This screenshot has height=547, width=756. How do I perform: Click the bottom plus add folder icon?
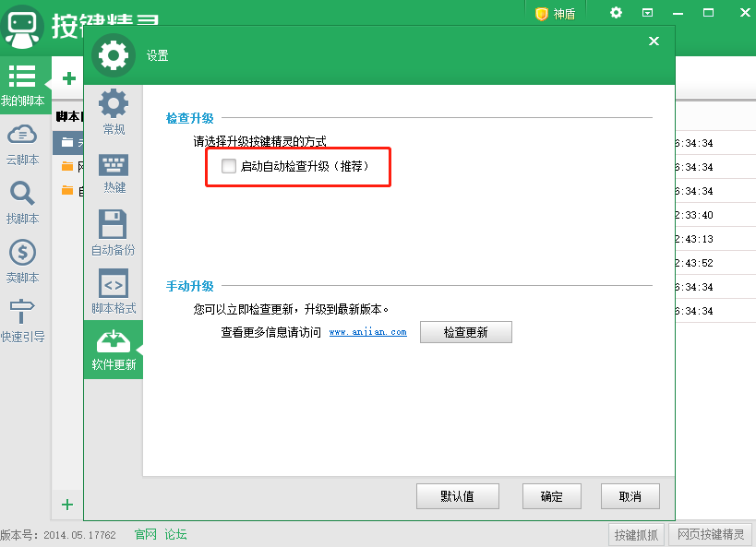click(x=67, y=505)
